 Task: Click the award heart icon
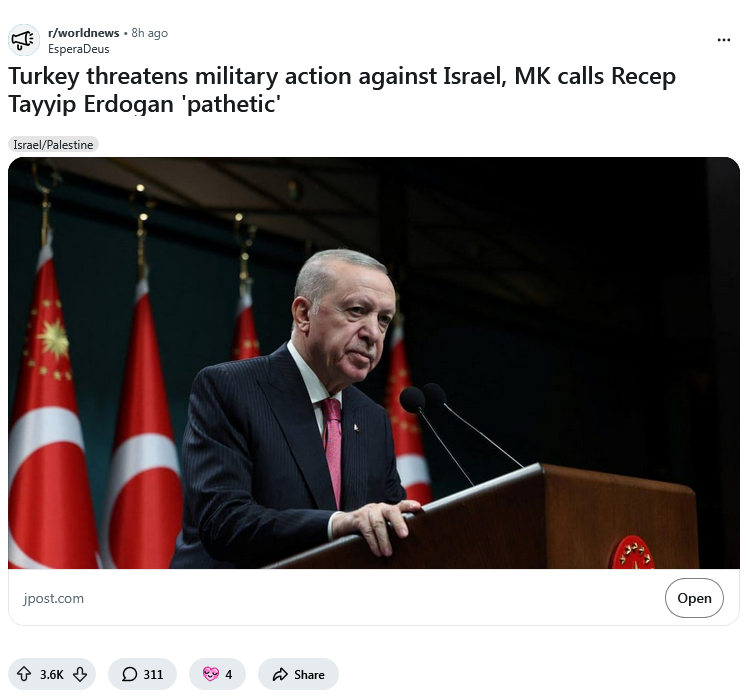210,674
